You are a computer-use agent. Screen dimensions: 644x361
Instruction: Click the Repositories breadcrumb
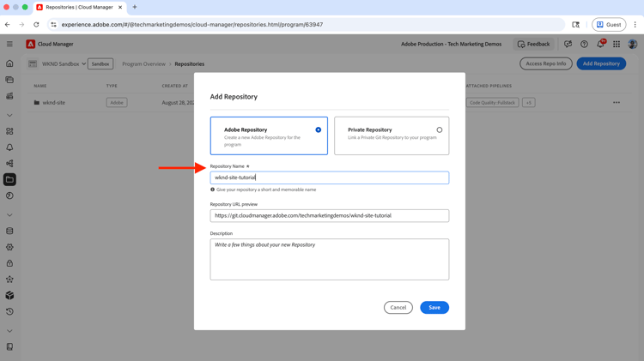coord(190,64)
